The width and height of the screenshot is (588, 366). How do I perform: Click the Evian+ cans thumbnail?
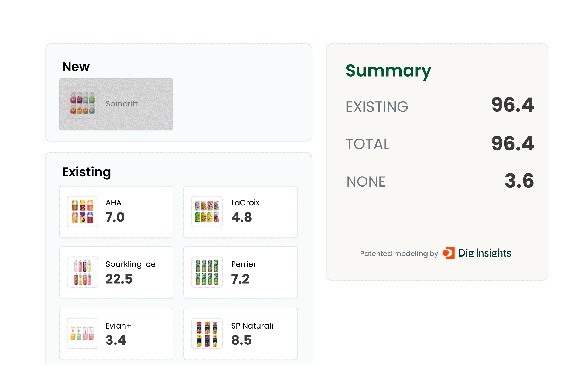point(83,333)
